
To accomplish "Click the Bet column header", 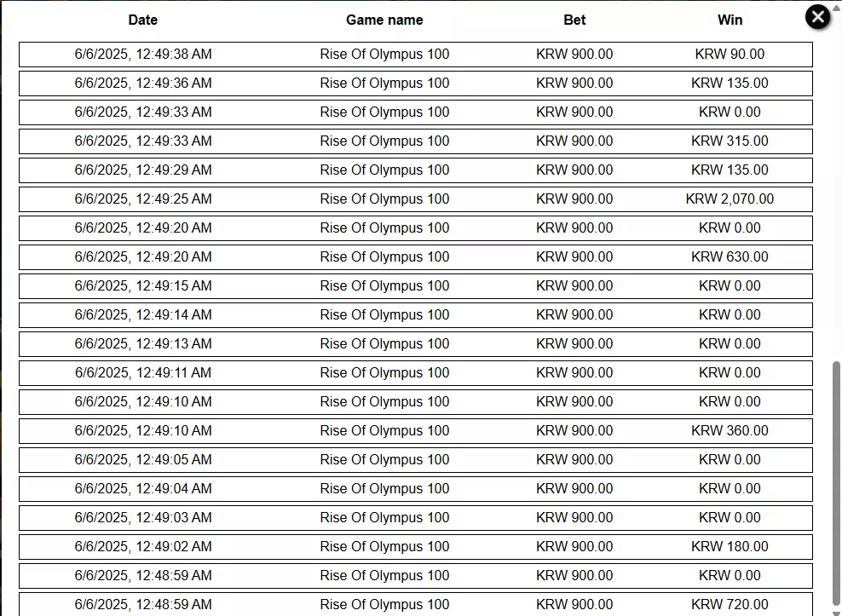I will (574, 20).
